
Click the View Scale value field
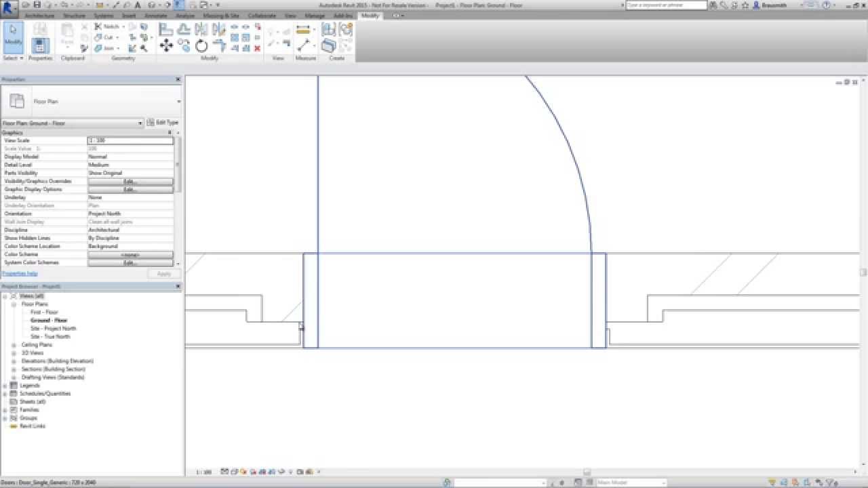tap(130, 140)
